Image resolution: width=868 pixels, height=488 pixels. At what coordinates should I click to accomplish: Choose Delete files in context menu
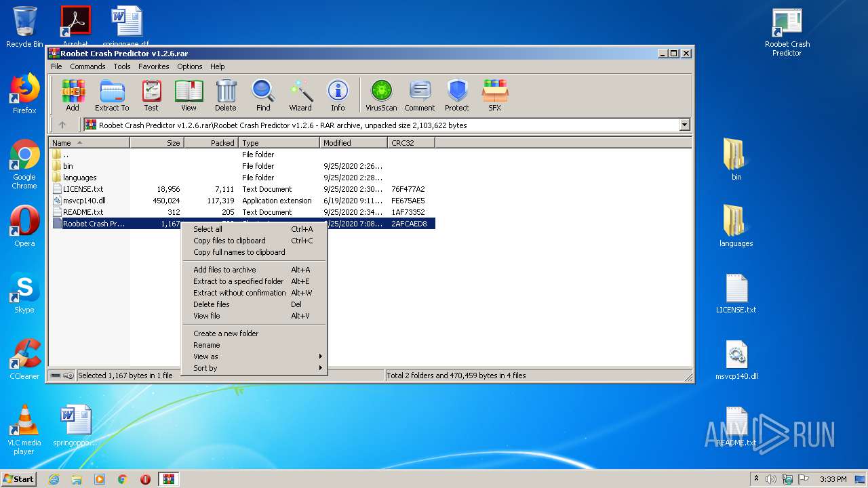point(254,304)
